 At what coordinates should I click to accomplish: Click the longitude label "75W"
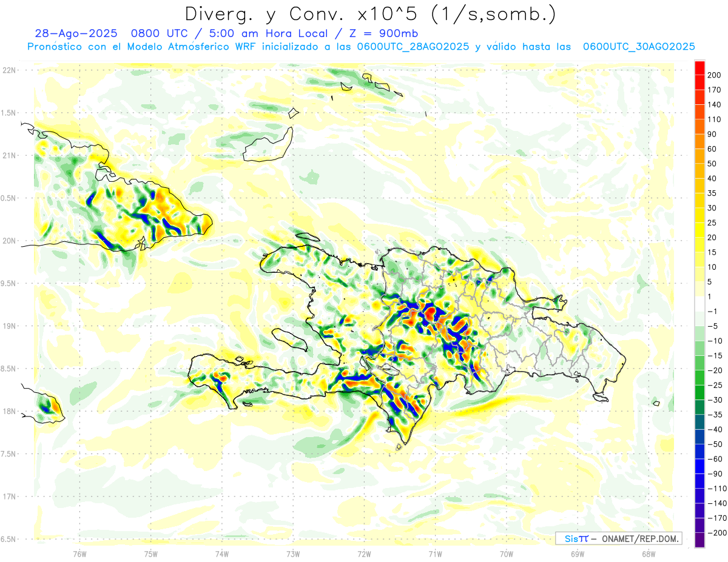click(150, 554)
